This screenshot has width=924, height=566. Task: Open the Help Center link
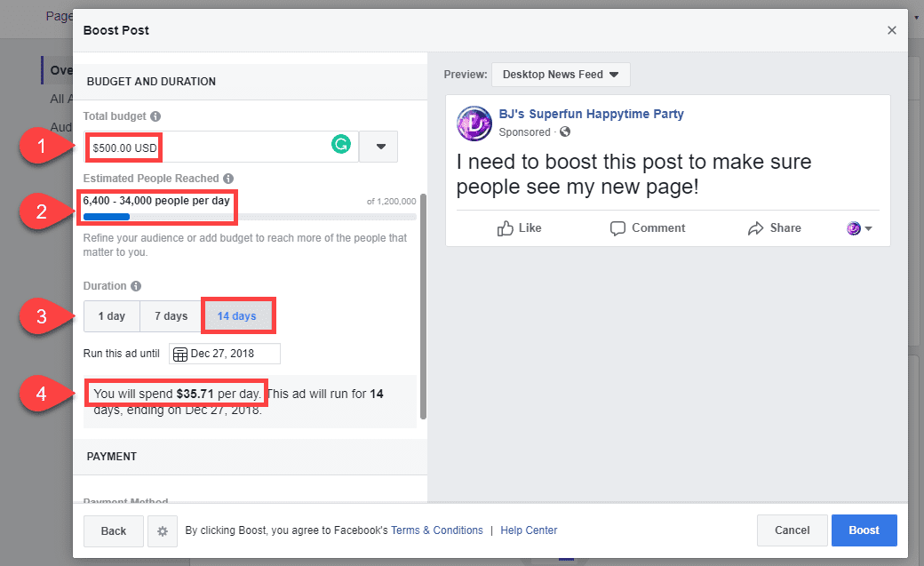coord(528,530)
